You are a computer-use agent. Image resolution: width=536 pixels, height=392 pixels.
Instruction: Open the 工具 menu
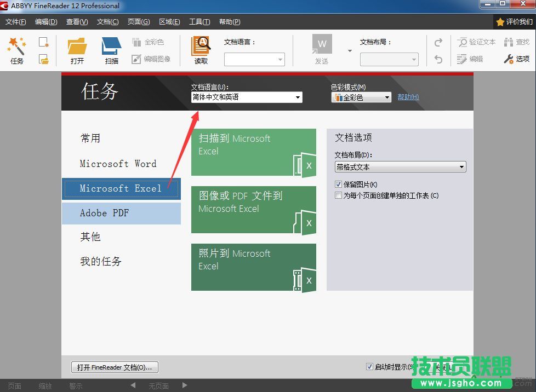coord(199,22)
